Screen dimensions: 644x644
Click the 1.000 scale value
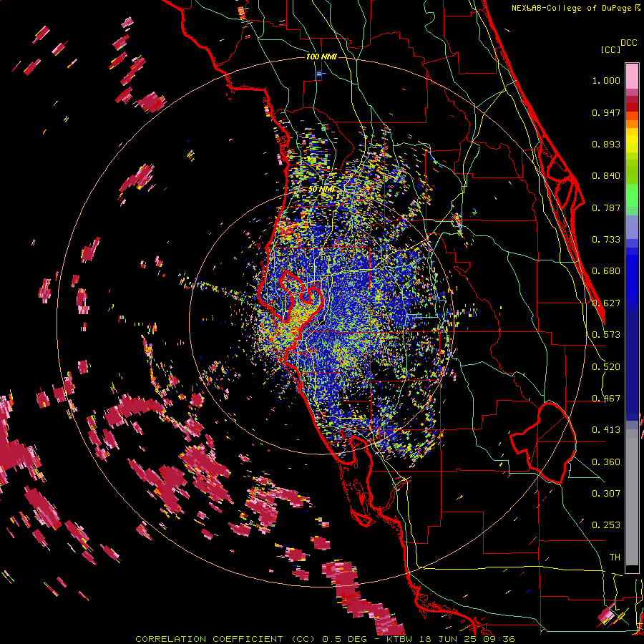coord(606,80)
